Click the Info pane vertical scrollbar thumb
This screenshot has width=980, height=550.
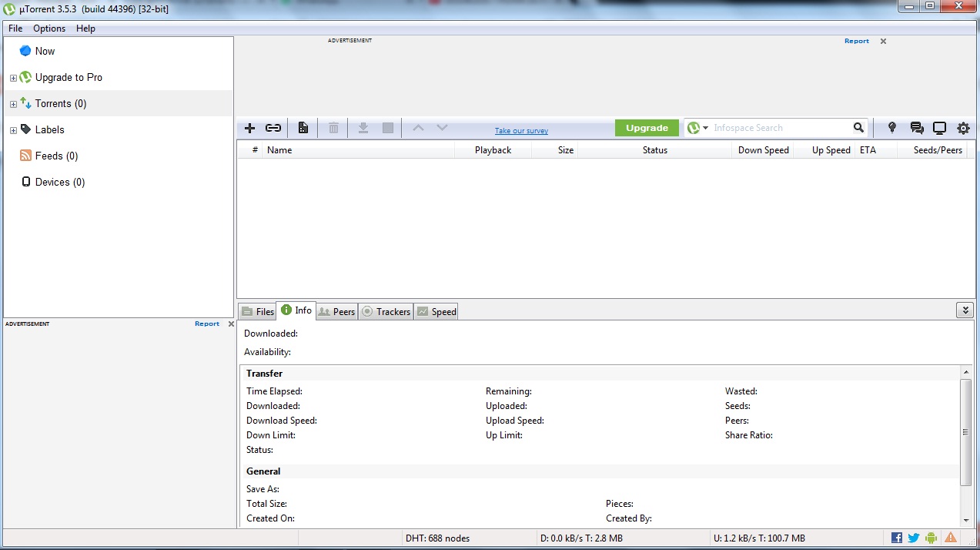point(965,432)
